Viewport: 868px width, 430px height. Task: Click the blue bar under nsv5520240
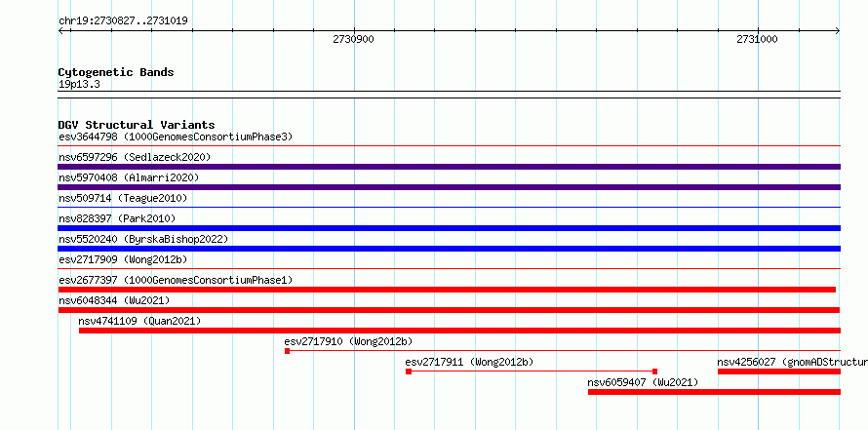(449, 249)
